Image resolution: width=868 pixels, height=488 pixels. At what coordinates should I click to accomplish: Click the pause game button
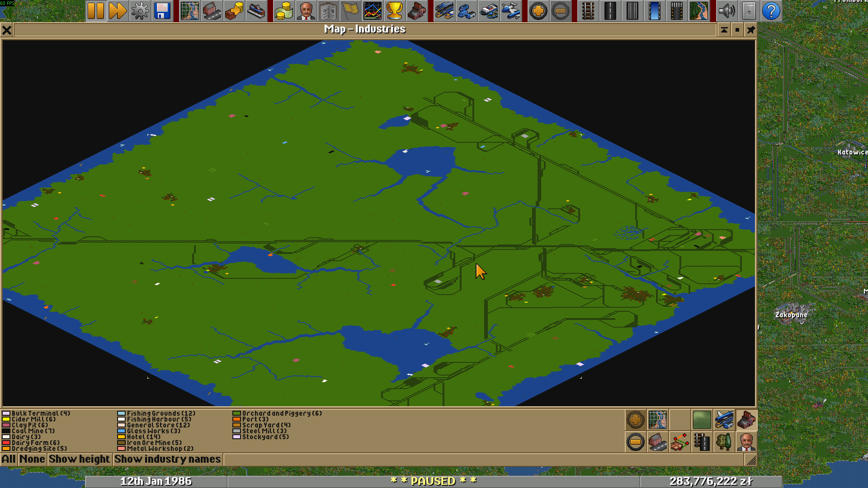point(96,11)
